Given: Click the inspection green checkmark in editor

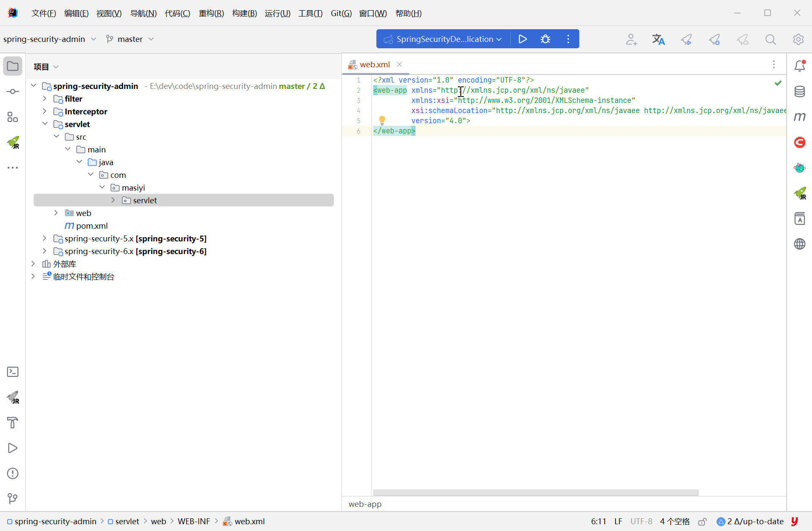Looking at the screenshot, I should (778, 83).
